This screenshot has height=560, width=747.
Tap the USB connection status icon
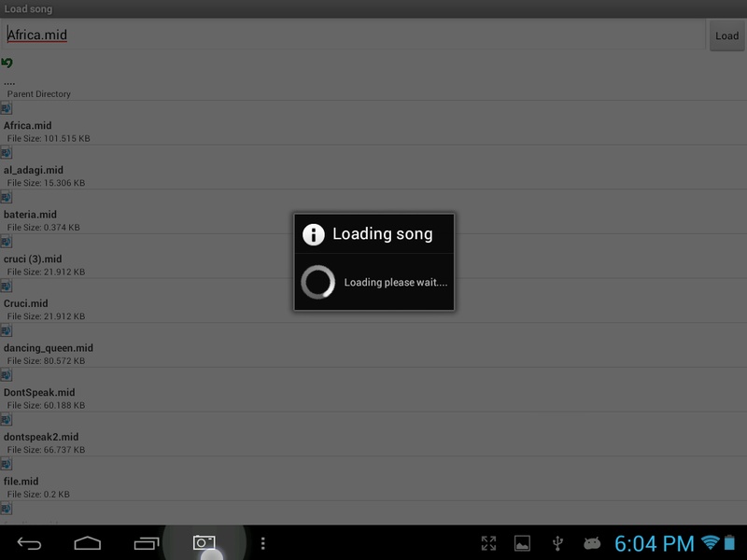tap(557, 543)
